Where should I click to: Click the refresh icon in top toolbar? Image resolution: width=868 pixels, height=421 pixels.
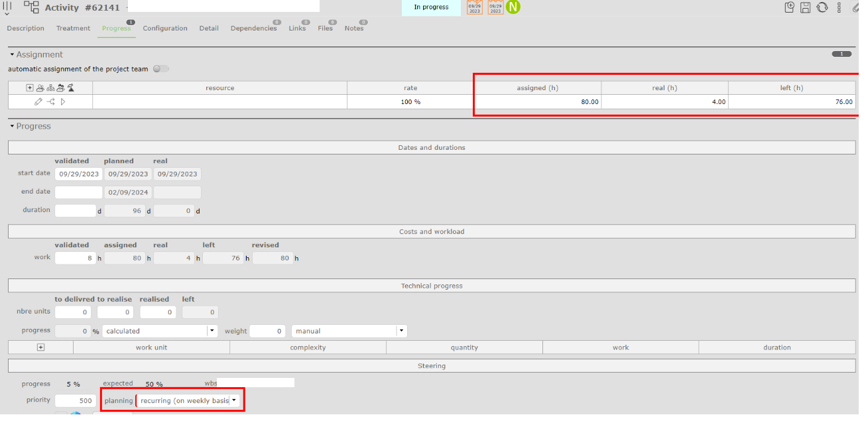[x=822, y=7]
